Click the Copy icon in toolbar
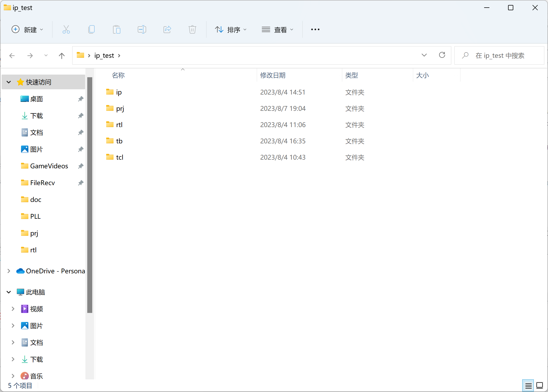Viewport: 548px width, 392px height. point(91,29)
